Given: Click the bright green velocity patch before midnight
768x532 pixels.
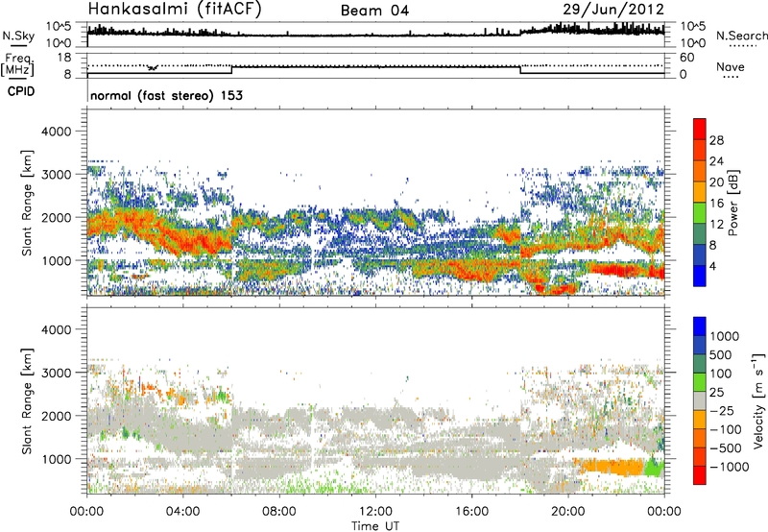Looking at the screenshot, I should pos(654,468).
